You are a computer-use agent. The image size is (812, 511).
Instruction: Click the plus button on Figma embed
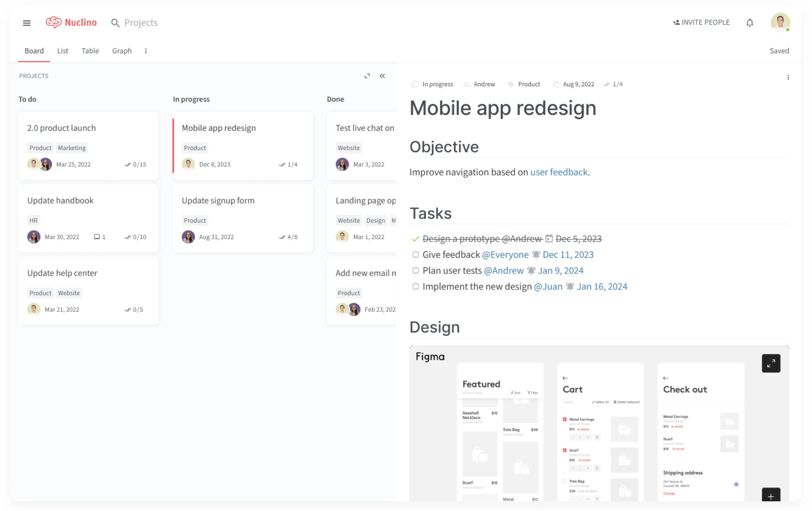click(x=771, y=496)
